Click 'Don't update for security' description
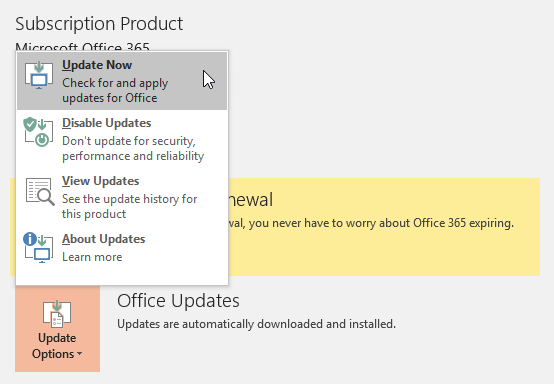 click(133, 148)
